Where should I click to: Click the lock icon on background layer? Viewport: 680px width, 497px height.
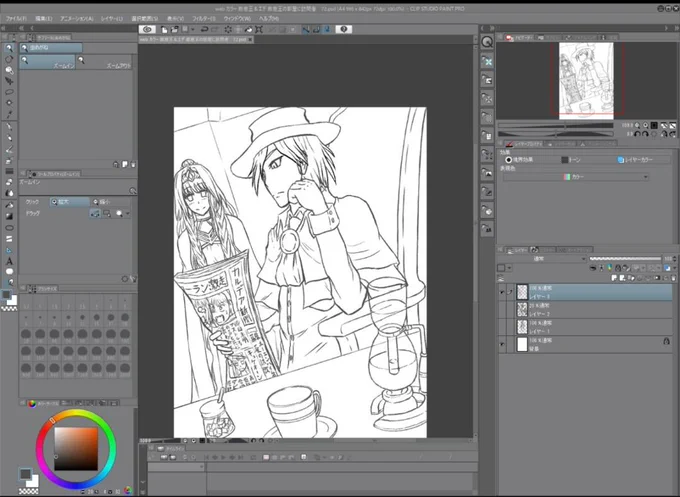coord(667,341)
